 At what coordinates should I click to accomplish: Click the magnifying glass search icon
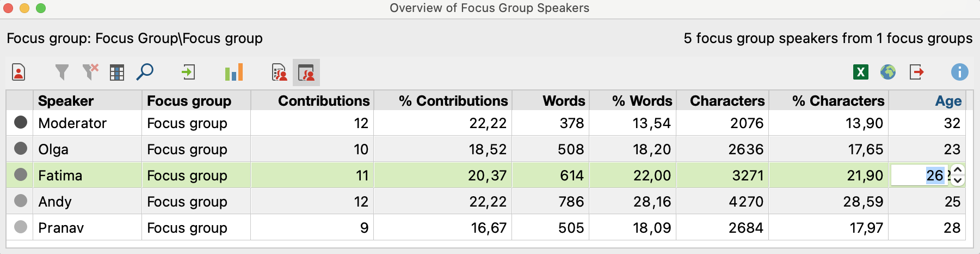tap(145, 72)
